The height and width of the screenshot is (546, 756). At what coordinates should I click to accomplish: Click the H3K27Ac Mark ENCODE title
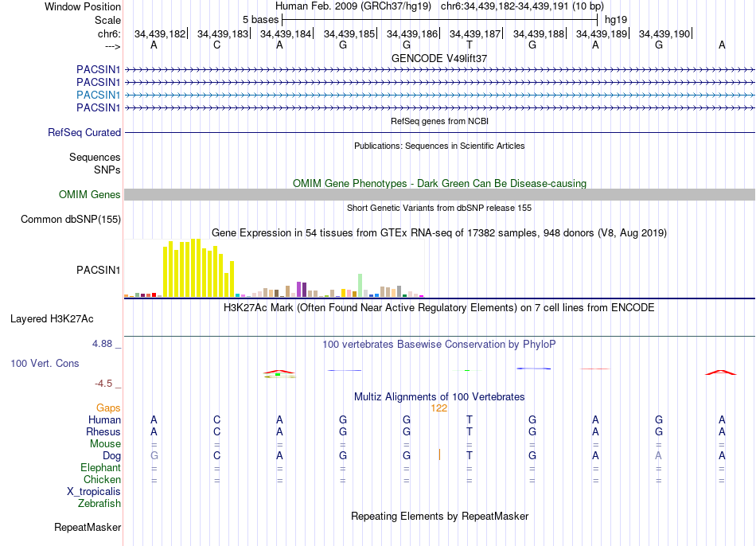439,308
